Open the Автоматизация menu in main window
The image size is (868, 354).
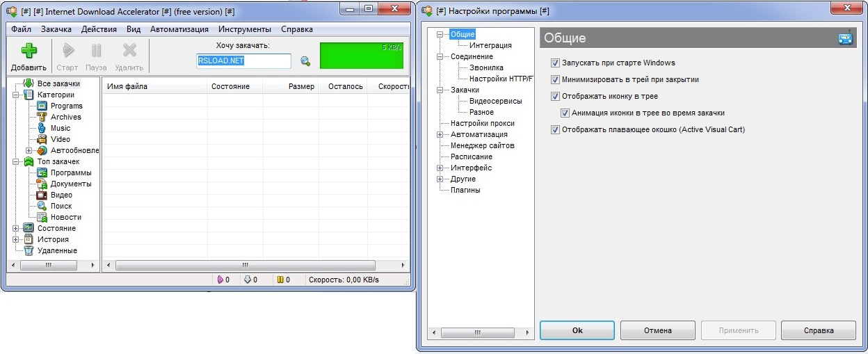point(179,29)
